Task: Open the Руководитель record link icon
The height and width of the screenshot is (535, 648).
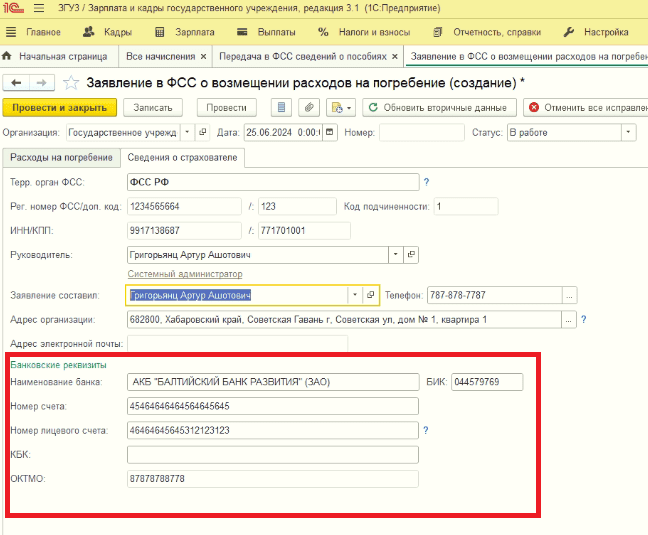Action: click(x=411, y=254)
